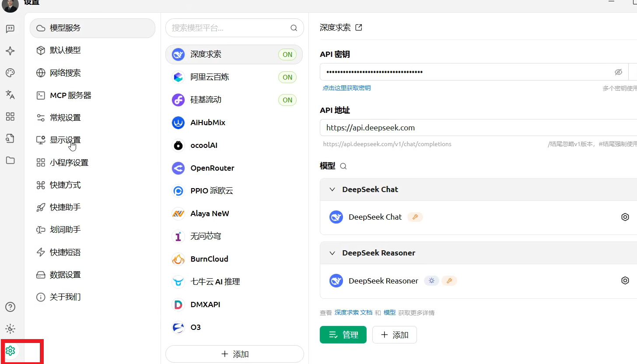Select O3 provider

click(x=234, y=328)
